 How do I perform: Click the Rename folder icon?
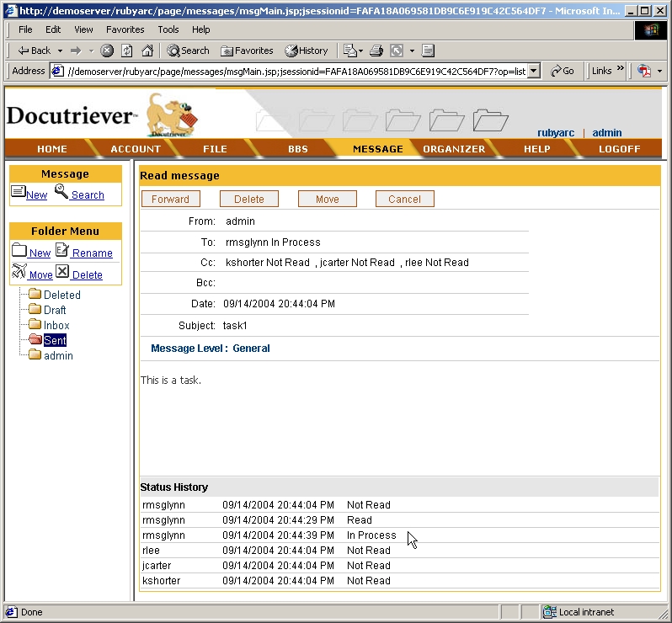[x=62, y=250]
